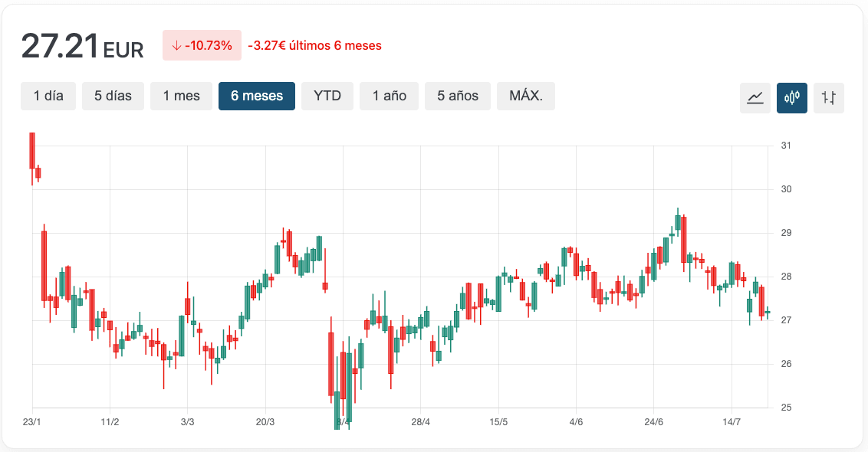The height and width of the screenshot is (452, 868).
Task: Switch to line chart view icon
Action: (755, 97)
